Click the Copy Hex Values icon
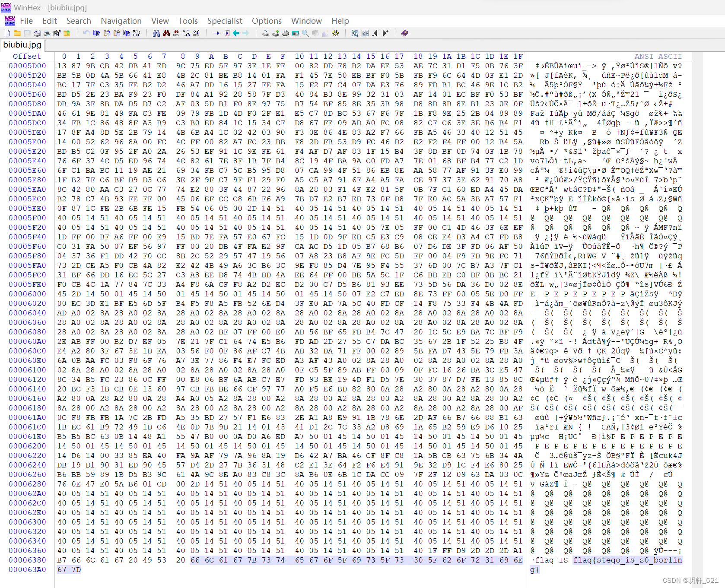The width and height of the screenshot is (725, 588). 127,33
